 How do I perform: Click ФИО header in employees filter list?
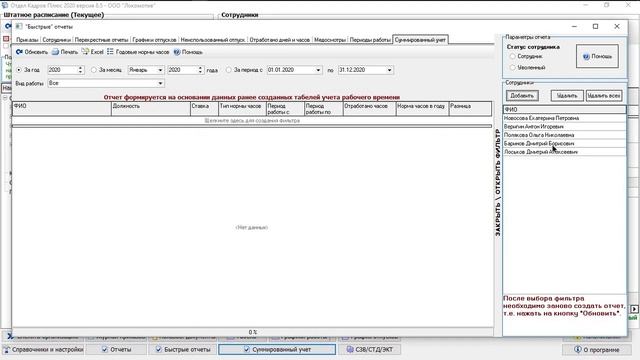(x=564, y=109)
